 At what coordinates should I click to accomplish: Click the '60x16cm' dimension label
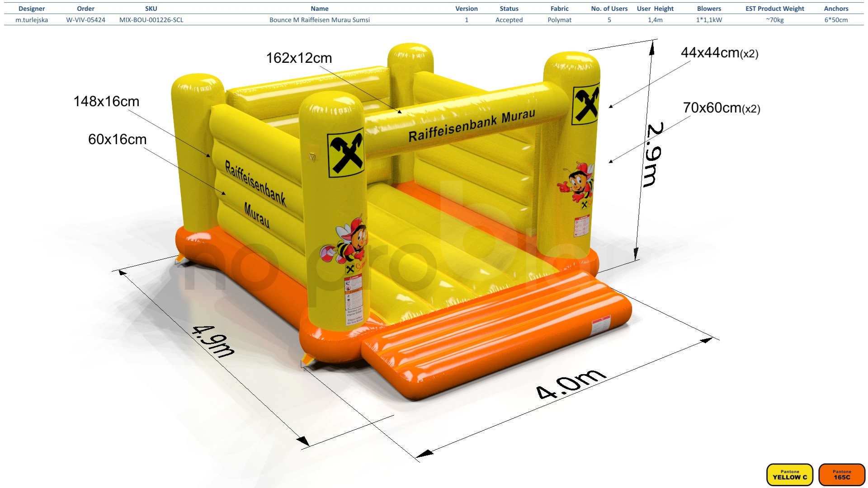117,140
